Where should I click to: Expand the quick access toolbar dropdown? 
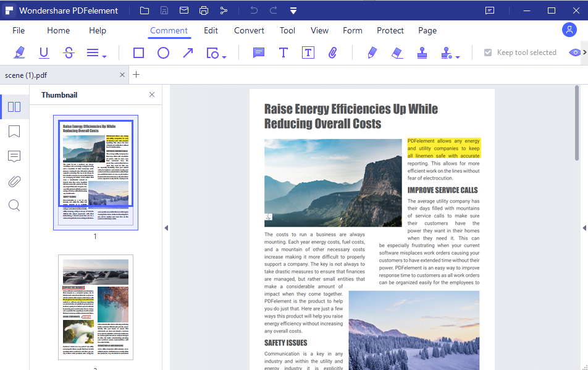293,11
